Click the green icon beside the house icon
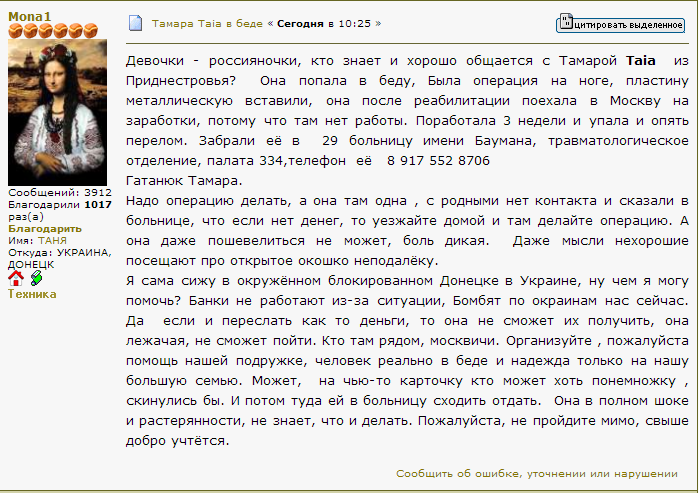The height and width of the screenshot is (493, 699). pos(36,279)
